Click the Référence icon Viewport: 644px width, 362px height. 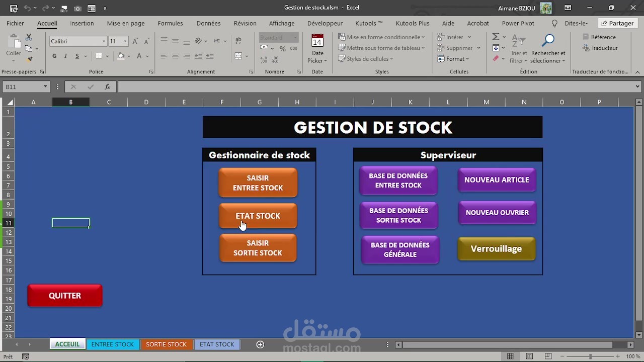(585, 37)
